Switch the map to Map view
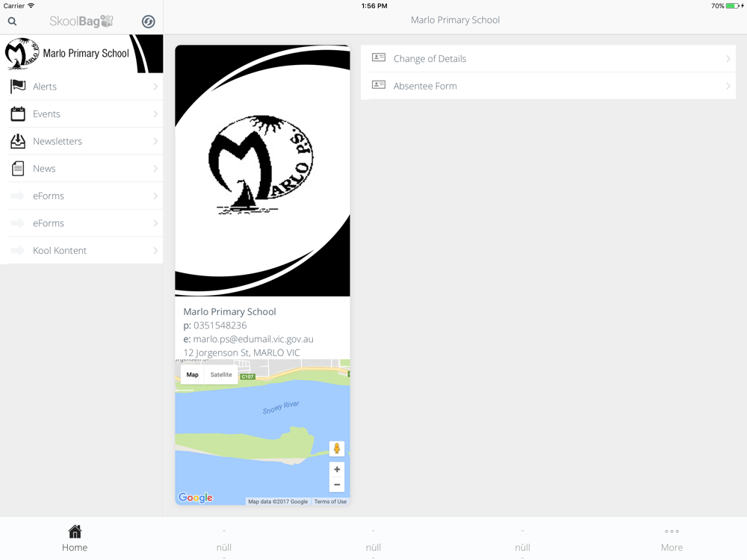The height and width of the screenshot is (560, 747). (193, 375)
